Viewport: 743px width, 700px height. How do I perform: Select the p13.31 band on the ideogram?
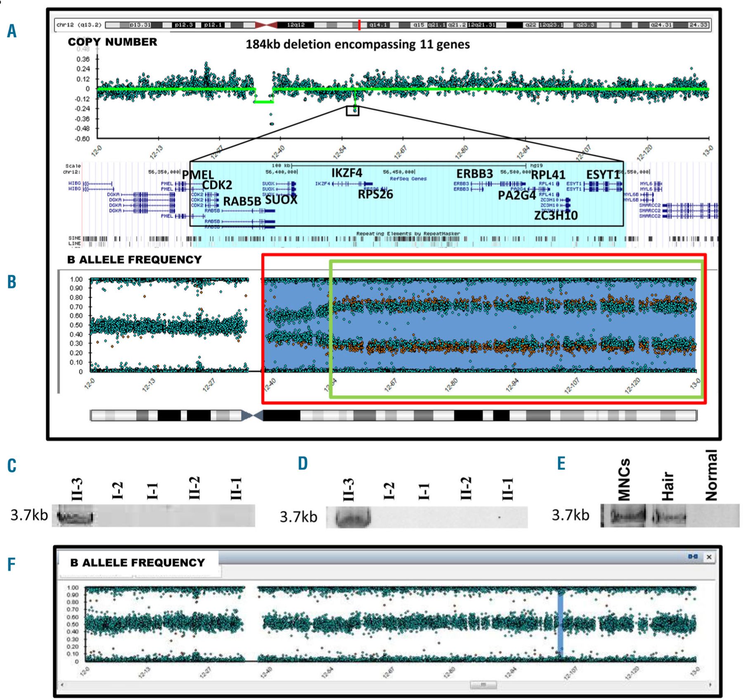(140, 25)
